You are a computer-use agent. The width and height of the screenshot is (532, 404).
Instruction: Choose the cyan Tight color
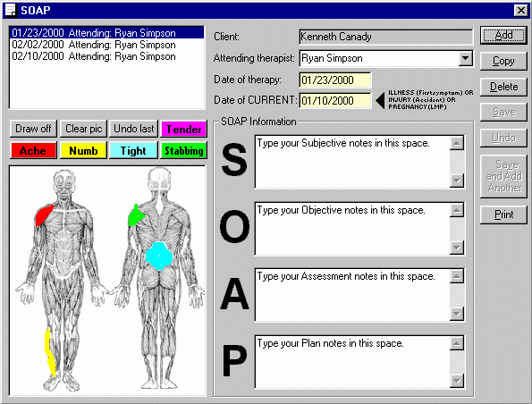click(x=134, y=151)
